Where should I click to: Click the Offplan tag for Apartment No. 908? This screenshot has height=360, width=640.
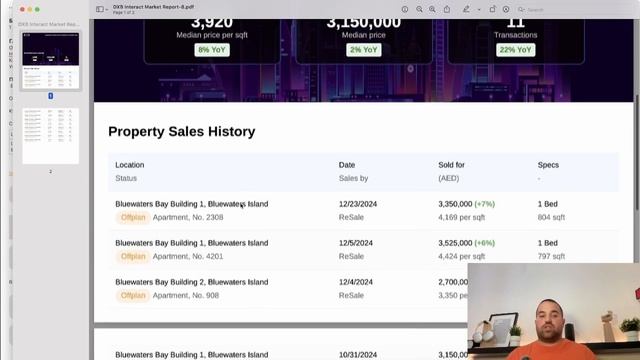point(133,295)
